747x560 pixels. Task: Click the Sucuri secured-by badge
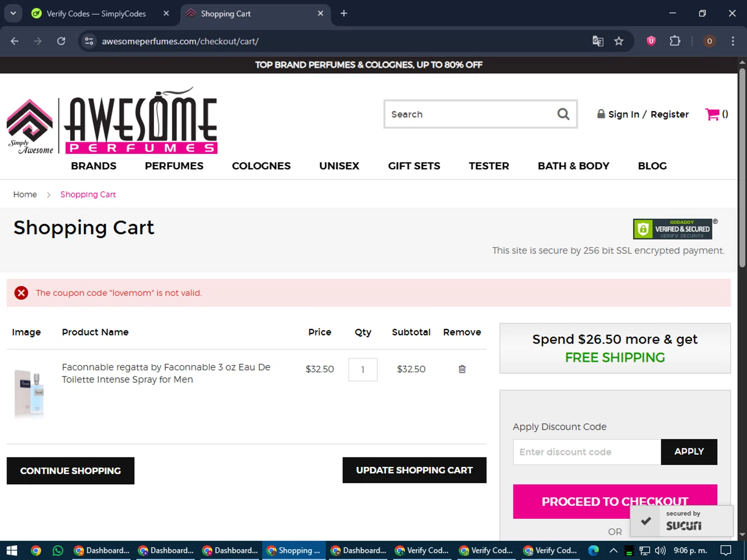click(x=681, y=521)
